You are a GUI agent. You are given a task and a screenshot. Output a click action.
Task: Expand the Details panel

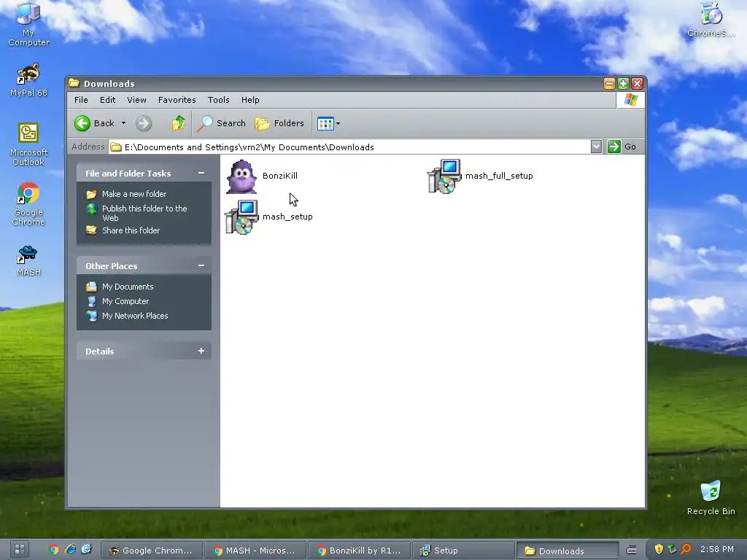click(201, 351)
